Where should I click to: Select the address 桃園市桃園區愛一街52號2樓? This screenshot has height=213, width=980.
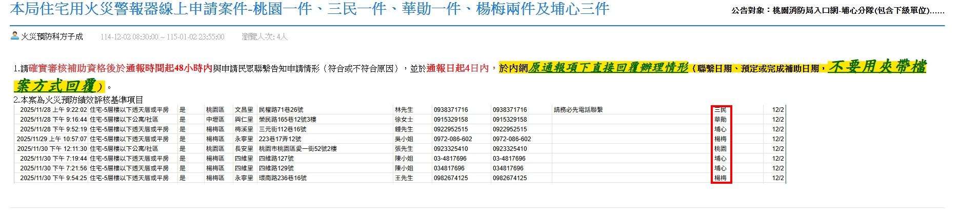tap(297, 149)
